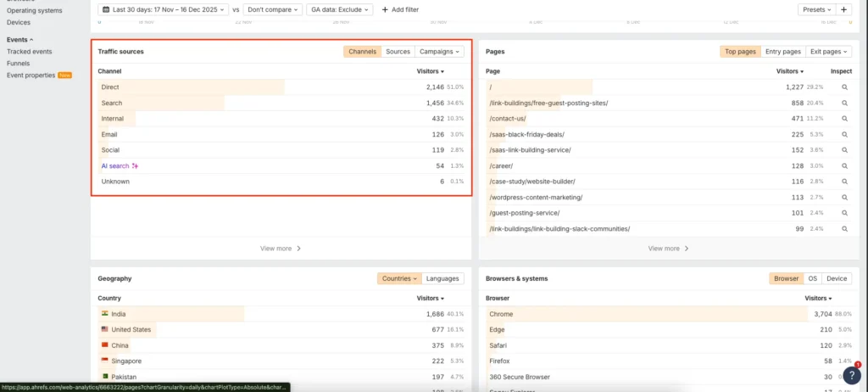
Task: Open the Don't compare dropdown
Action: (273, 9)
